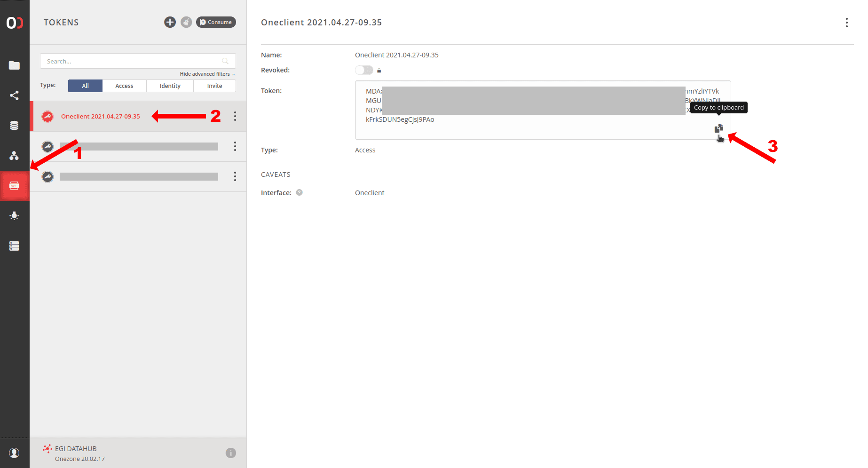The height and width of the screenshot is (468, 868).
Task: Select the Oneclient 2021.04.27-09.35 token
Action: point(101,116)
